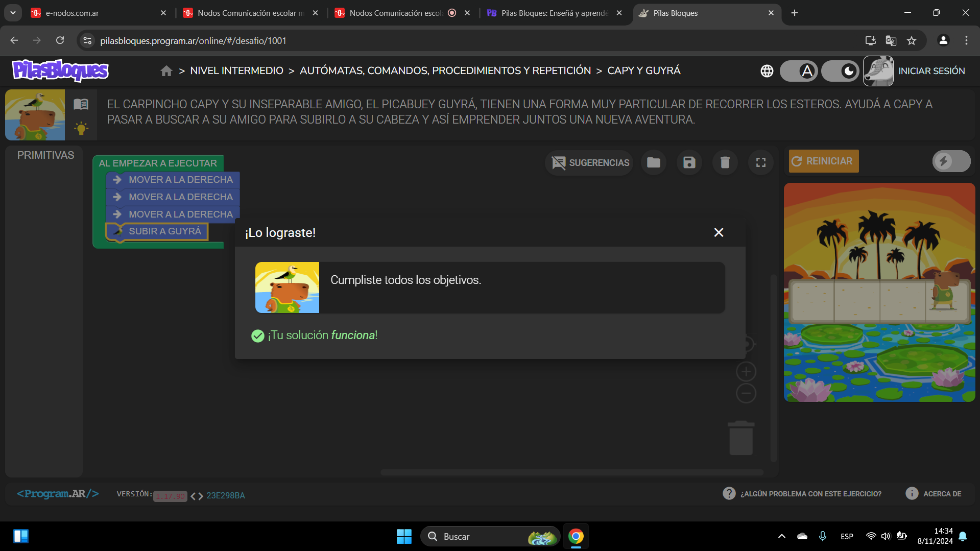This screenshot has height=551, width=980.
Task: Enter fullscreen workspace mode
Action: pos(760,162)
